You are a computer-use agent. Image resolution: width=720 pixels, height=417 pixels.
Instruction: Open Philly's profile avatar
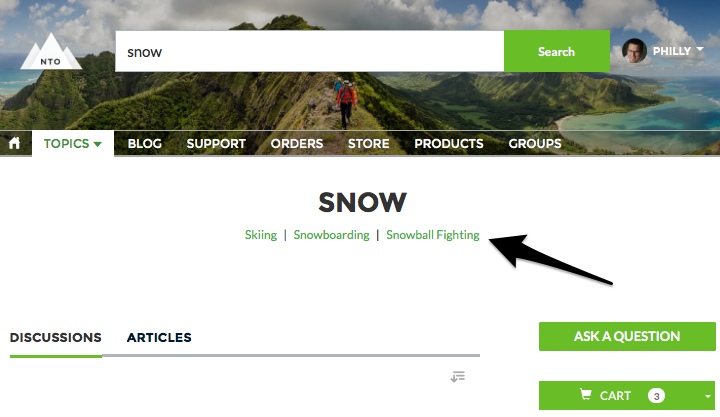[634, 51]
